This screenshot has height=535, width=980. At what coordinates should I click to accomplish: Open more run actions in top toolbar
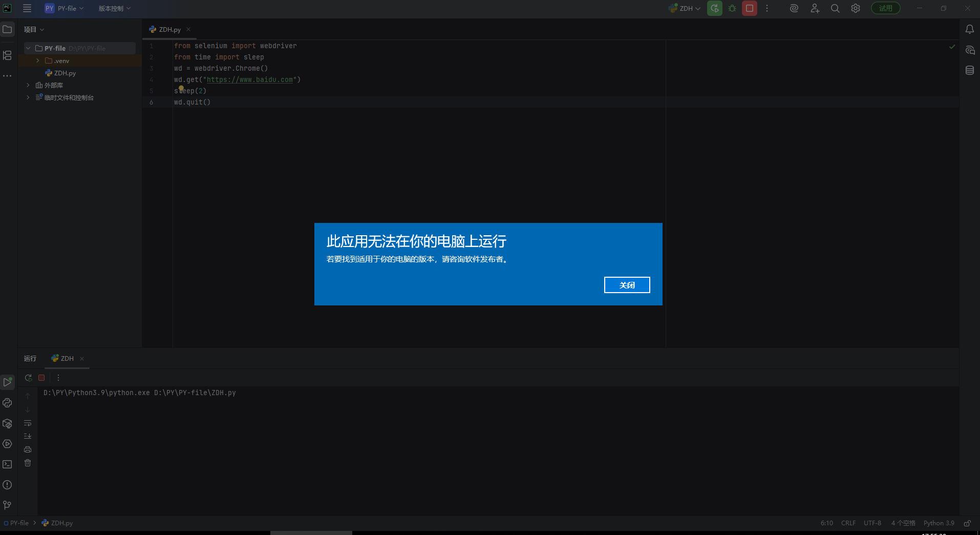point(767,8)
